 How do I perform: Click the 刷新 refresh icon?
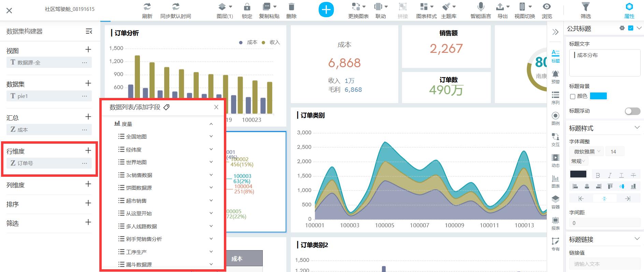(x=147, y=7)
